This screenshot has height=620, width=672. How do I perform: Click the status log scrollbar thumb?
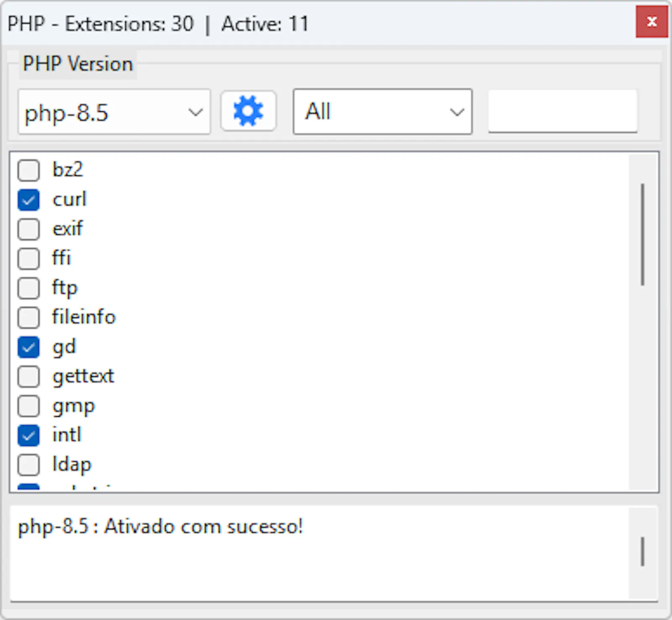tap(643, 552)
